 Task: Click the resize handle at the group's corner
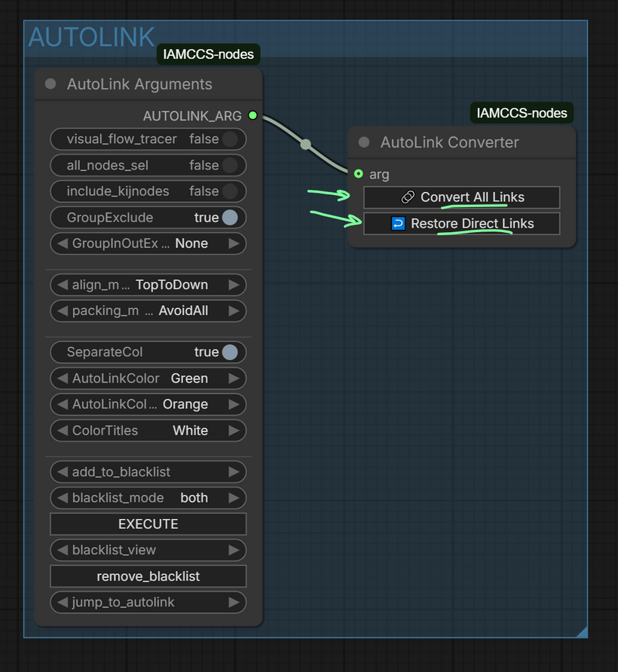[581, 632]
